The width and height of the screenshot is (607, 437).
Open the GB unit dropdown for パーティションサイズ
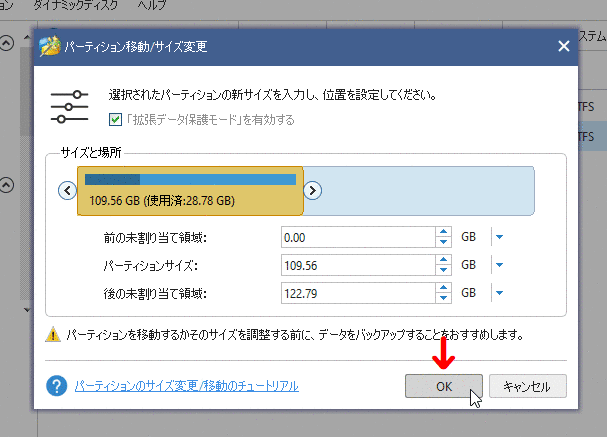(498, 266)
